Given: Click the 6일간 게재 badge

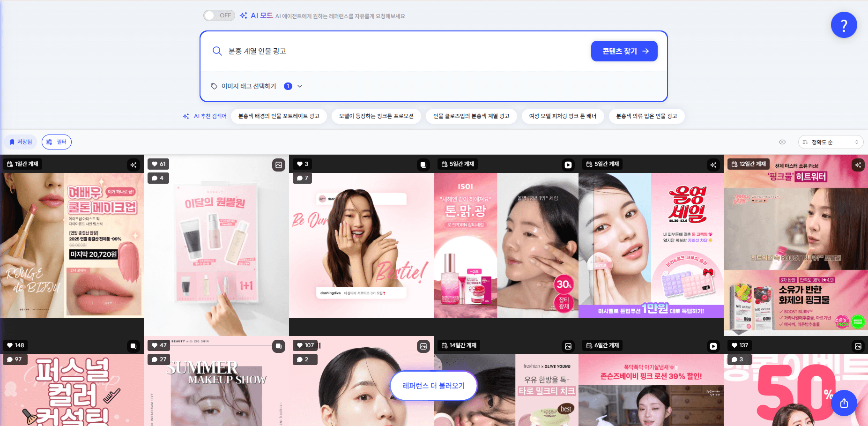Looking at the screenshot, I should pos(602,345).
